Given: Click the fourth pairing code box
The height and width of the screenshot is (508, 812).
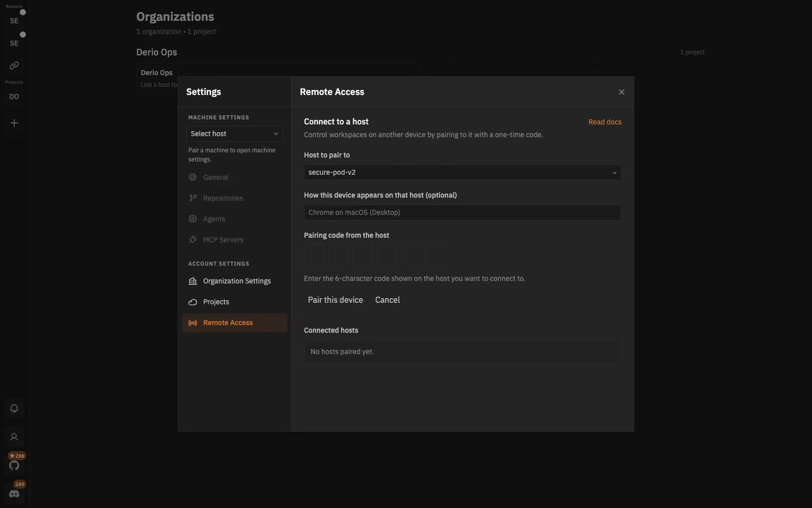Looking at the screenshot, I should point(387,257).
